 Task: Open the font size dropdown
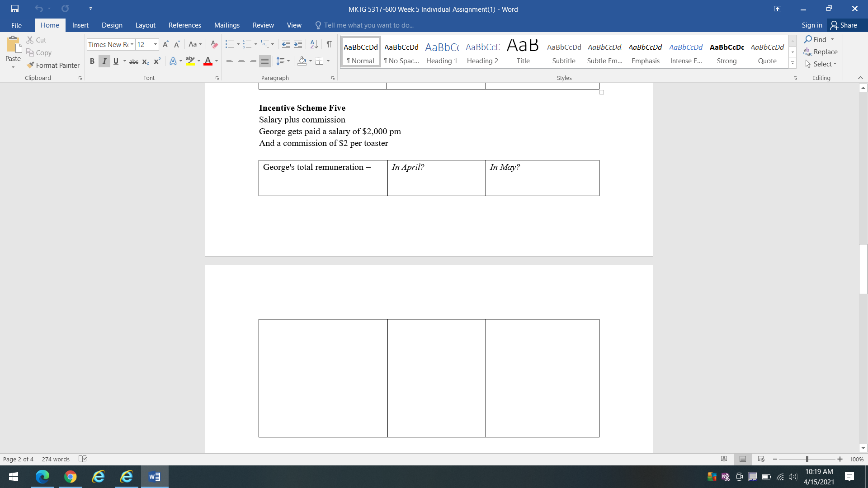click(x=156, y=44)
